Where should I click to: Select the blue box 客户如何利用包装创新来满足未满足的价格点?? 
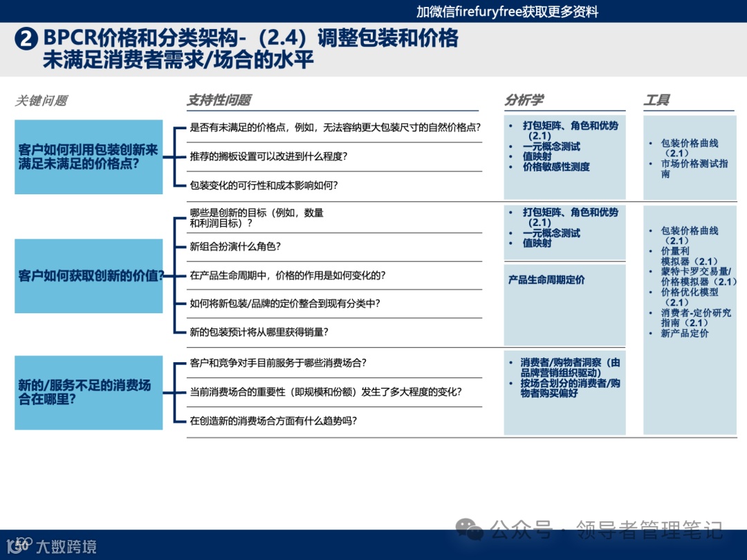tap(89, 157)
